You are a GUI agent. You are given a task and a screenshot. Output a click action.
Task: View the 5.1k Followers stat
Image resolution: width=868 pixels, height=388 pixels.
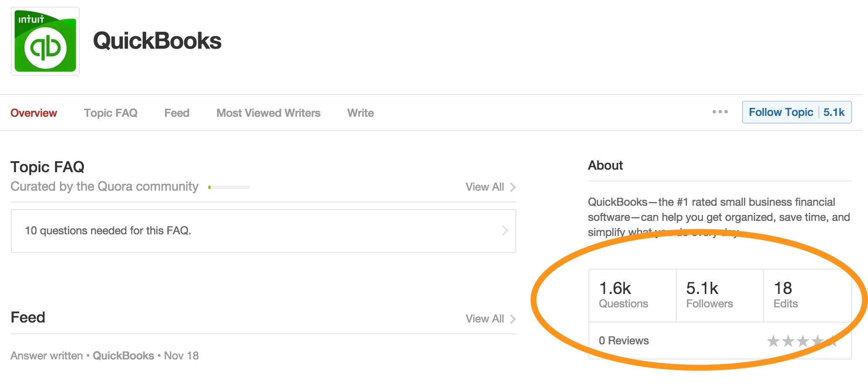tap(709, 295)
